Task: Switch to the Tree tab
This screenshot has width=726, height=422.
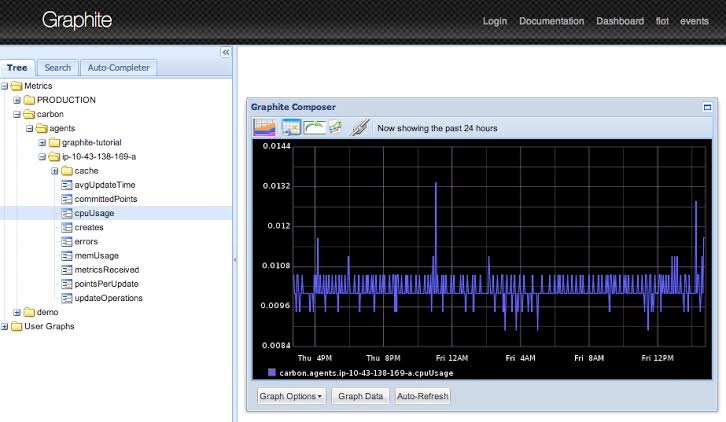Action: pos(17,68)
